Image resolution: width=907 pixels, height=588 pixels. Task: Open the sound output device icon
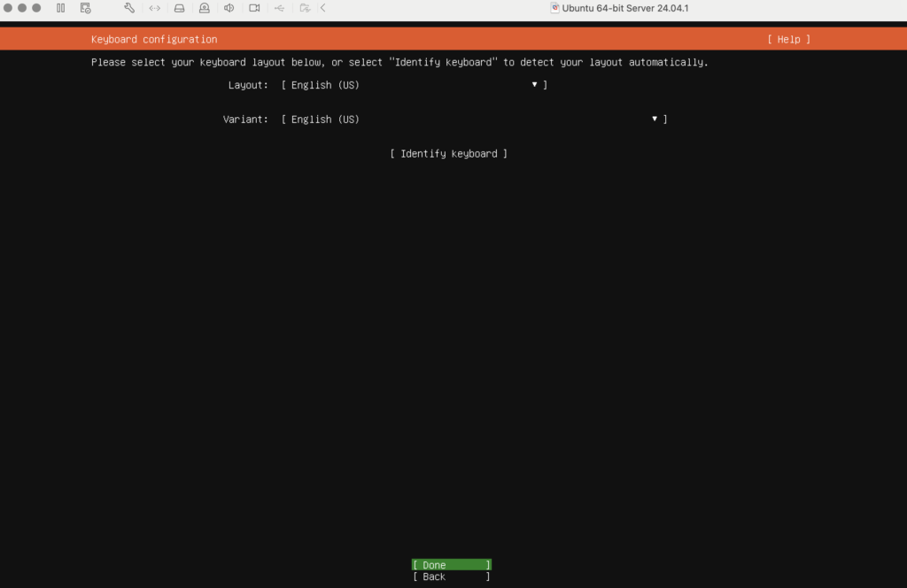tap(229, 8)
